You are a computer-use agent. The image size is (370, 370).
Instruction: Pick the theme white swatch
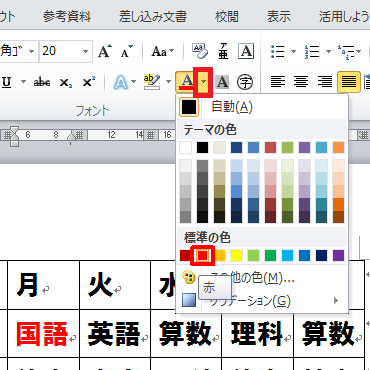pyautogui.click(x=185, y=147)
